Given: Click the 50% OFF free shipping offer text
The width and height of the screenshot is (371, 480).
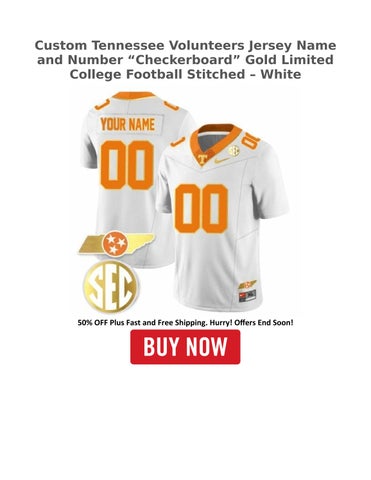Looking at the screenshot, I should [x=185, y=322].
